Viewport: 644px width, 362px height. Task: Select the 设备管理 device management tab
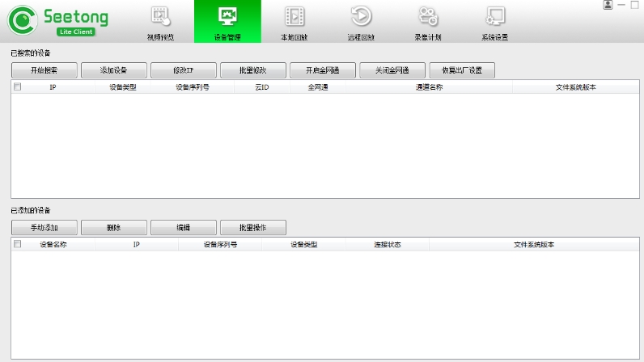pyautogui.click(x=227, y=22)
